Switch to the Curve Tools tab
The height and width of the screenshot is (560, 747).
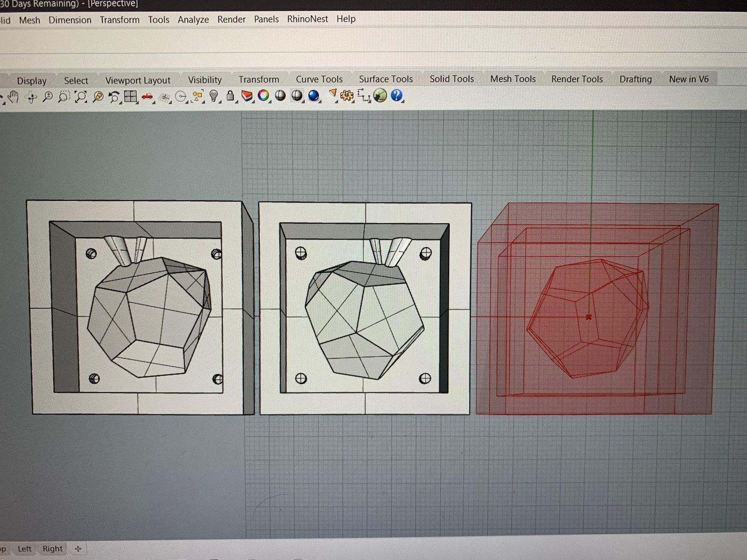(319, 79)
